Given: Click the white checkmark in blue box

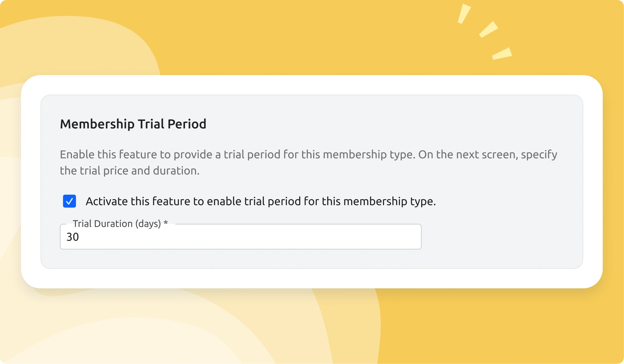Looking at the screenshot, I should tap(69, 201).
